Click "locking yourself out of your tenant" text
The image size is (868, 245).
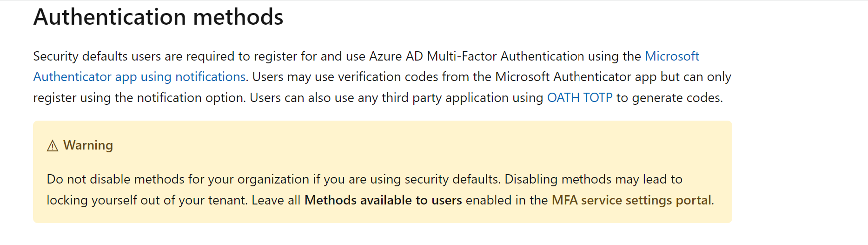tap(147, 200)
